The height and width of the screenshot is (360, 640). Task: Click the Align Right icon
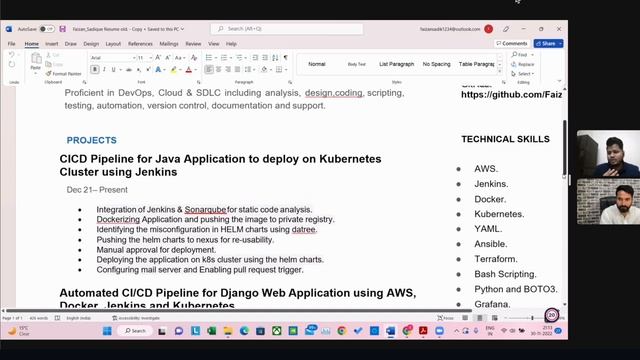[x=228, y=69]
